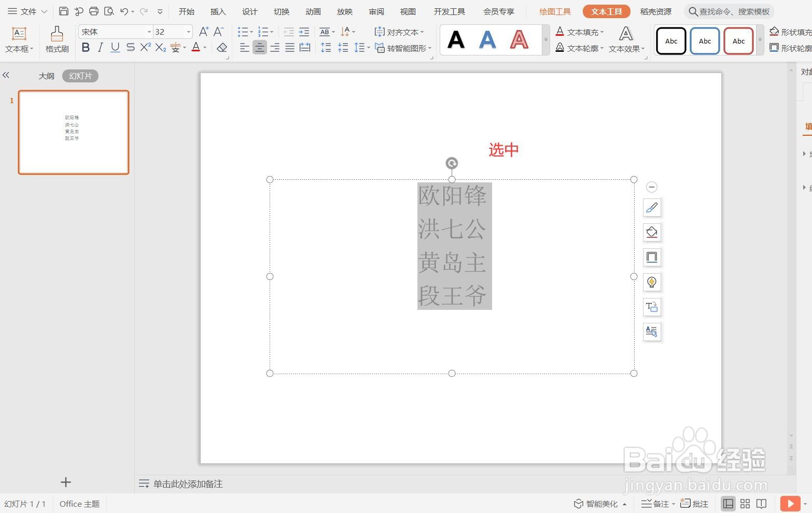812x513 pixels.
Task: Decrease font size with the A- icon
Action: coord(219,32)
